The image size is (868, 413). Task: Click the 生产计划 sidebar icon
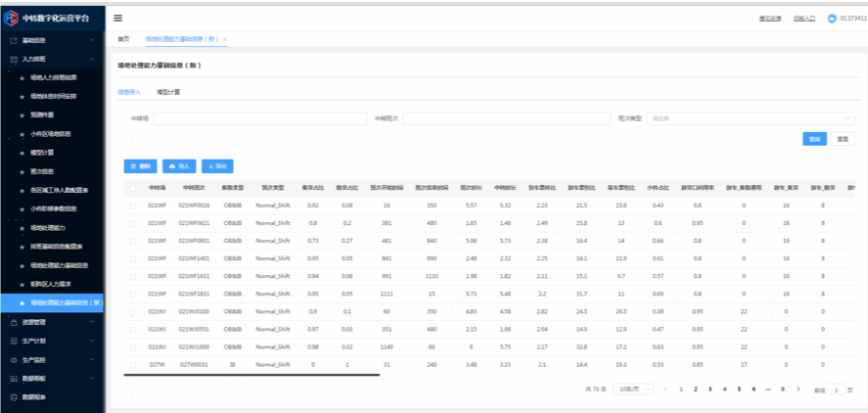click(13, 342)
